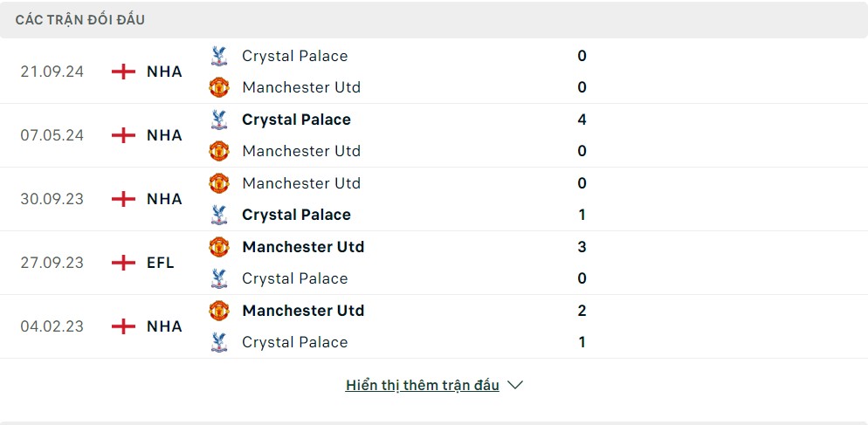Click score 4 for Crystal Palace
The height and width of the screenshot is (425, 868).
[x=582, y=120]
